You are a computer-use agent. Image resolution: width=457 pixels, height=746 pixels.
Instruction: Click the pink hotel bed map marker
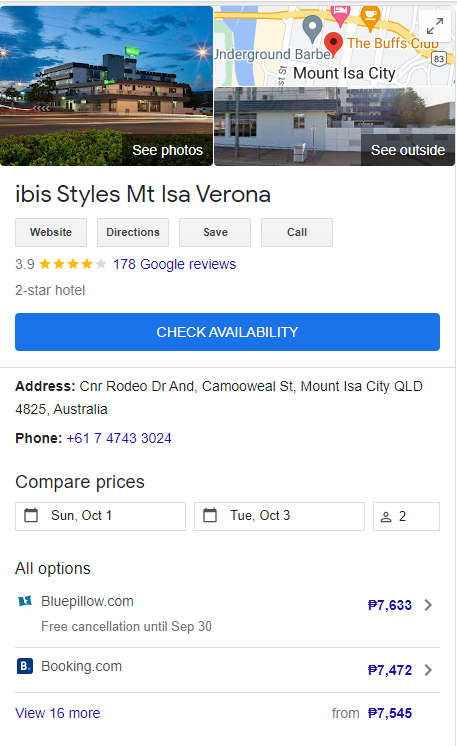tap(340, 15)
